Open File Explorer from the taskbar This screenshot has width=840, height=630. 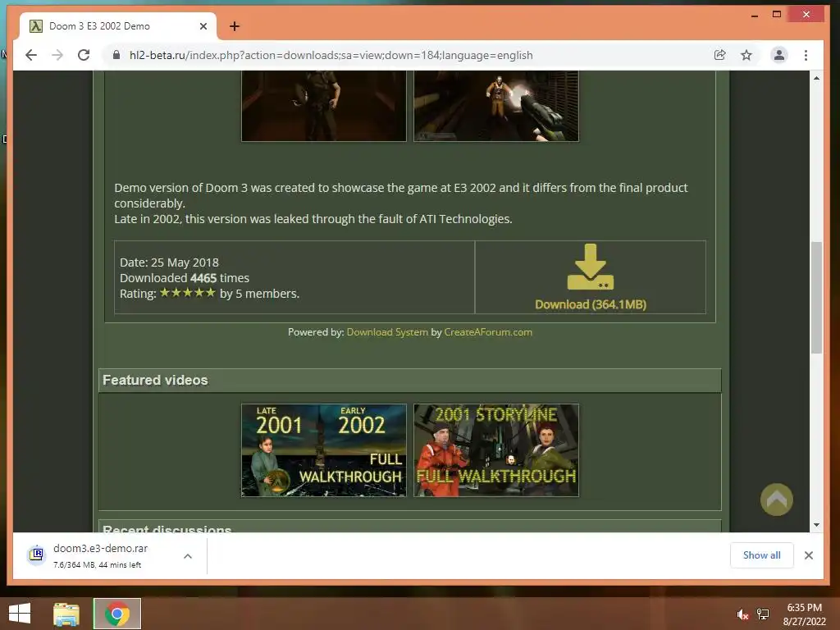click(66, 614)
